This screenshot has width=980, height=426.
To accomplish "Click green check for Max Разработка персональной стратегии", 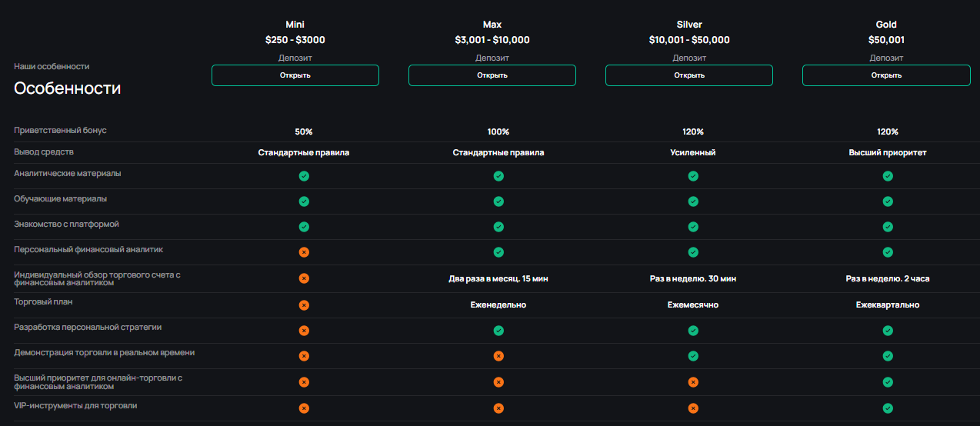I will click(x=498, y=331).
